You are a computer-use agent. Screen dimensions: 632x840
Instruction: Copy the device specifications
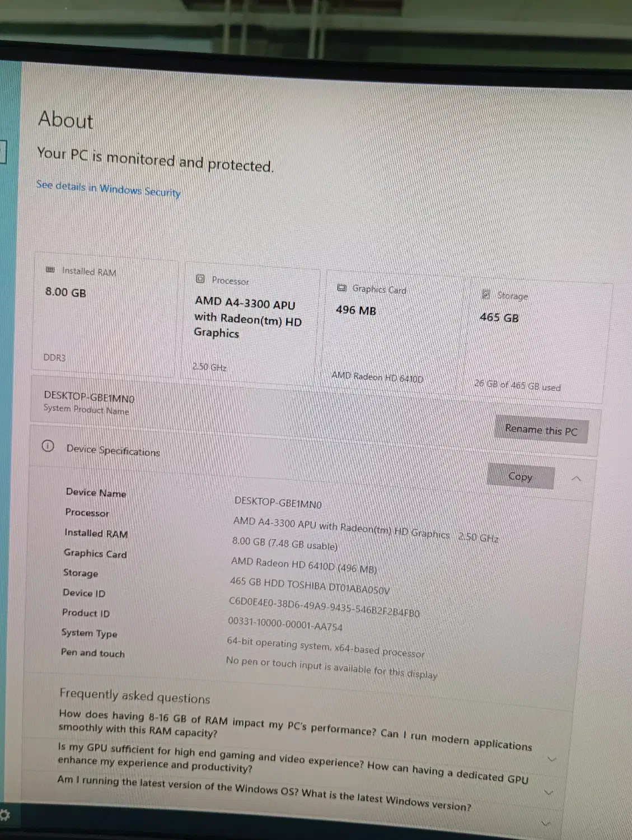coord(521,477)
